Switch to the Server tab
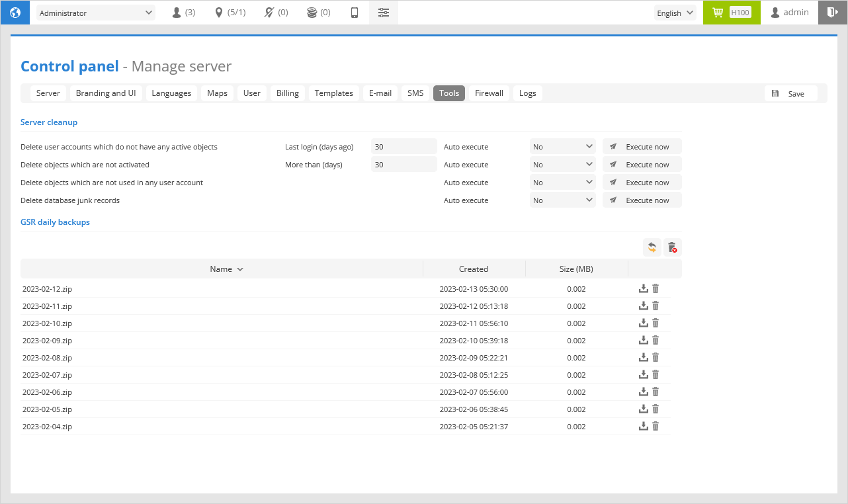The image size is (848, 504). (x=48, y=93)
